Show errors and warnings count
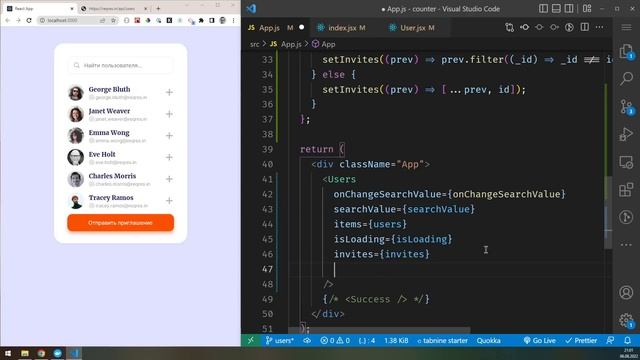Screen dimensions: 640x360 coord(335,340)
